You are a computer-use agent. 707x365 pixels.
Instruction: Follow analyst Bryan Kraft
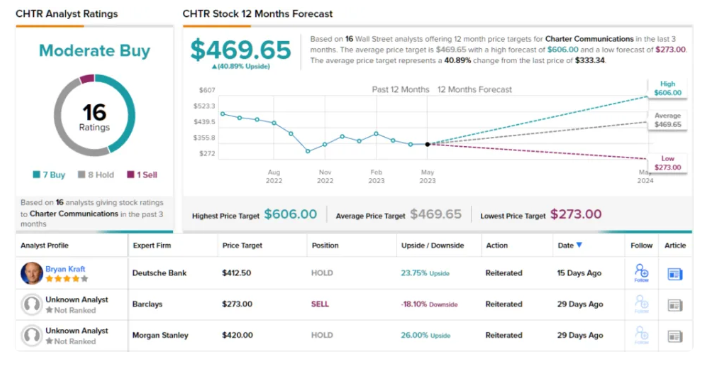click(x=641, y=273)
